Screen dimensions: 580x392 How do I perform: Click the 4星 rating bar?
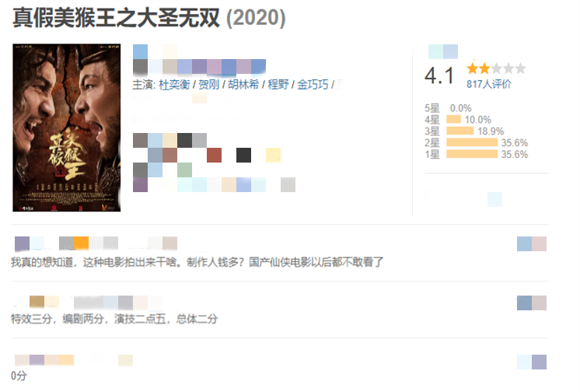click(x=453, y=120)
